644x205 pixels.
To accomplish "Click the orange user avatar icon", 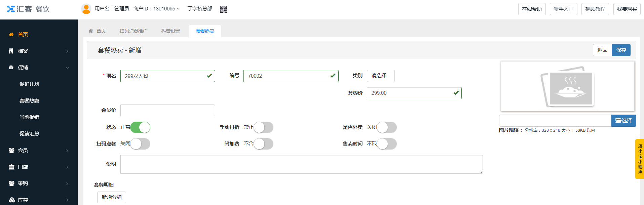I will [86, 9].
